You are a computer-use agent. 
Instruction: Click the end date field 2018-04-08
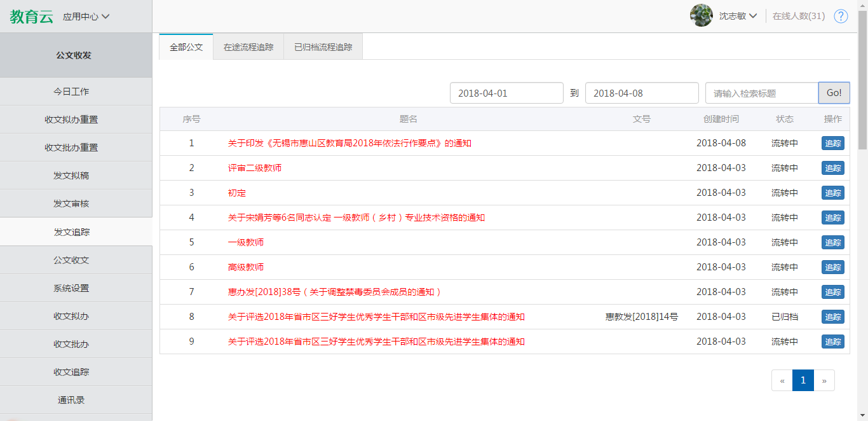[x=642, y=93]
